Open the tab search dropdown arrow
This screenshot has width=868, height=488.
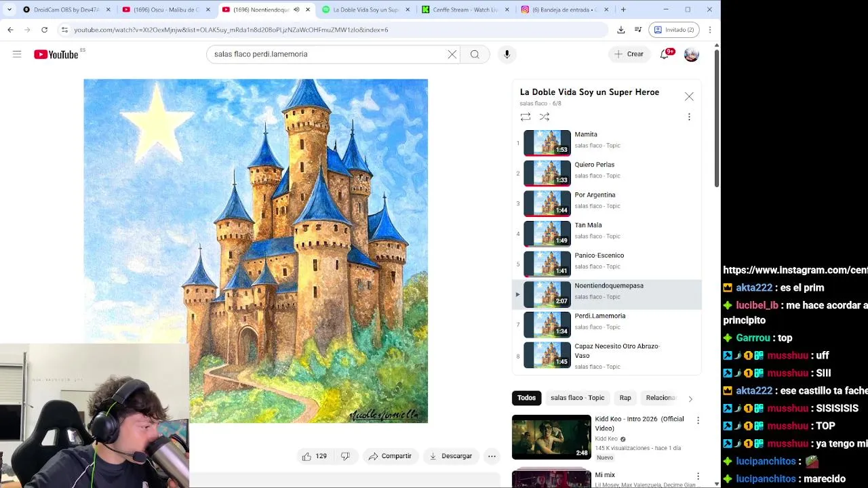[x=9, y=9]
